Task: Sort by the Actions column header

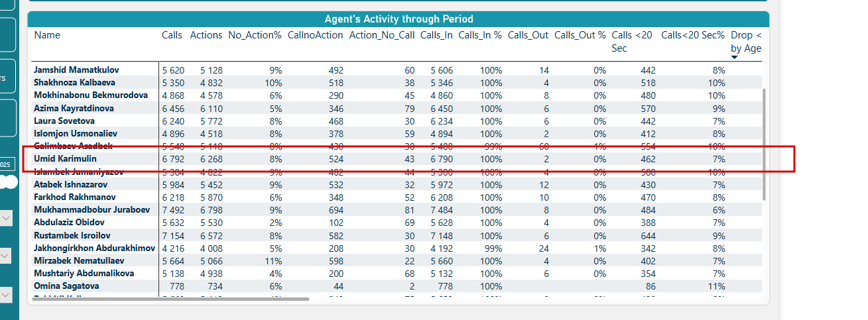Action: 206,35
